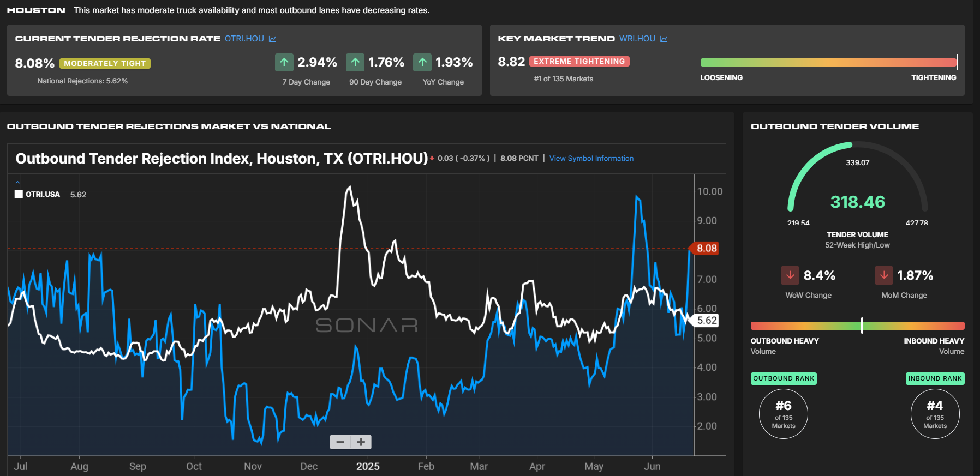Image resolution: width=980 pixels, height=476 pixels.
Task: Click the 8.08 price marker on axis
Action: tap(705, 248)
